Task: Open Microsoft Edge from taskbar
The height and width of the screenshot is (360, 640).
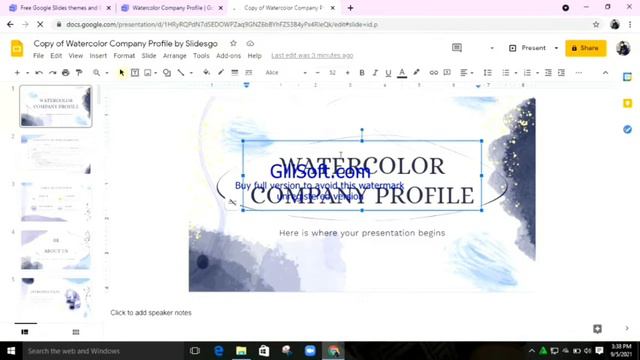Action: [219, 351]
